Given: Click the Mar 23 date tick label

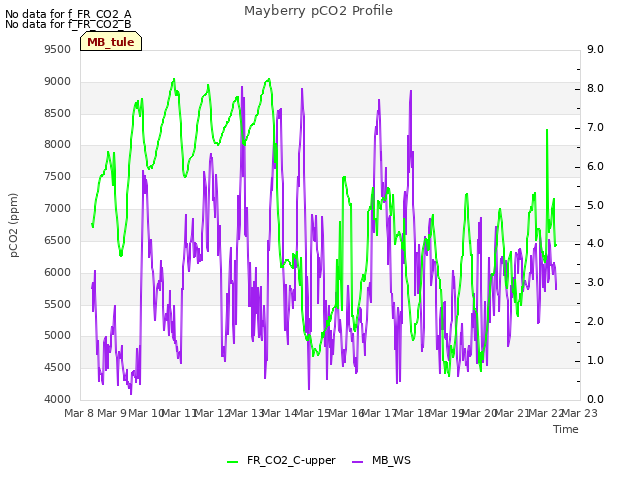Looking at the screenshot, I should click(580, 413).
